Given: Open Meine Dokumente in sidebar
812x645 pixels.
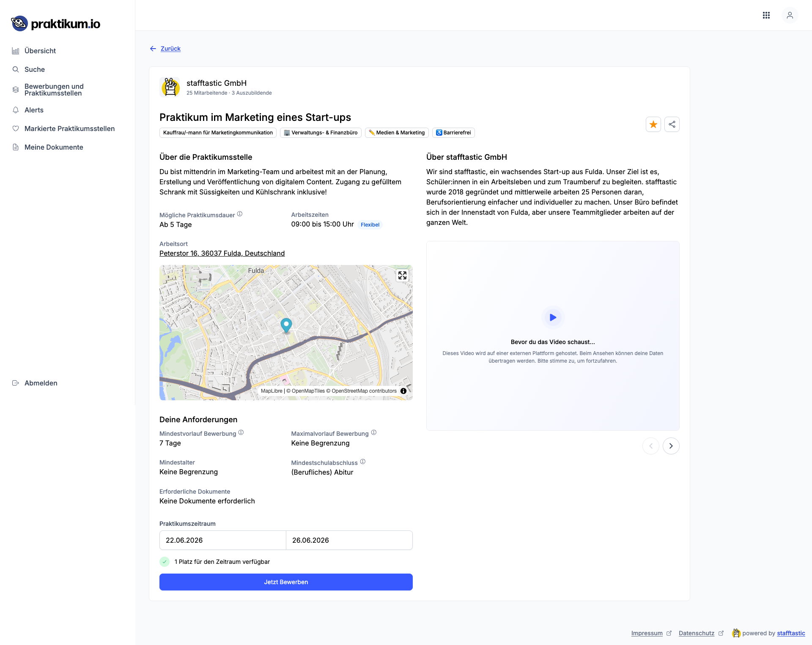Looking at the screenshot, I should pos(54,147).
